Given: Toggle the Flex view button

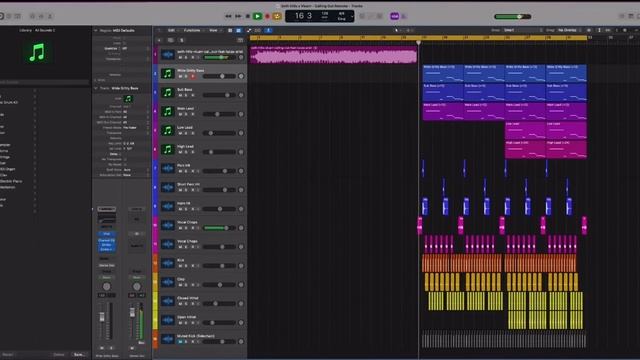Looking at the screenshot, I should pyautogui.click(x=258, y=30).
